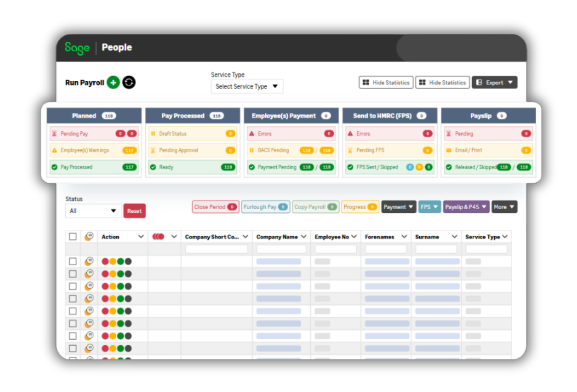Viewport: 577px width, 392px height.
Task: Click the green plus icon beside Run Payroll
Action: pyautogui.click(x=113, y=83)
